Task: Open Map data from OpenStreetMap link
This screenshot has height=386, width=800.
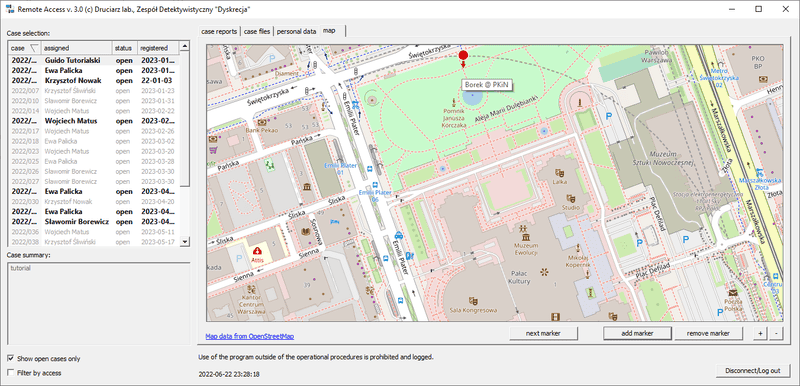Action: click(x=249, y=337)
